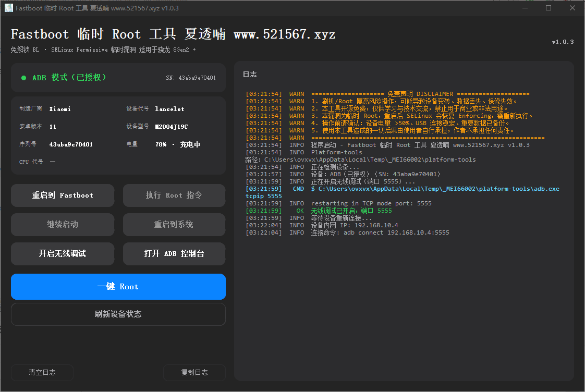This screenshot has height=392, width=585.
Task: Maximize the Fastboot Root tool window
Action: tap(549, 8)
